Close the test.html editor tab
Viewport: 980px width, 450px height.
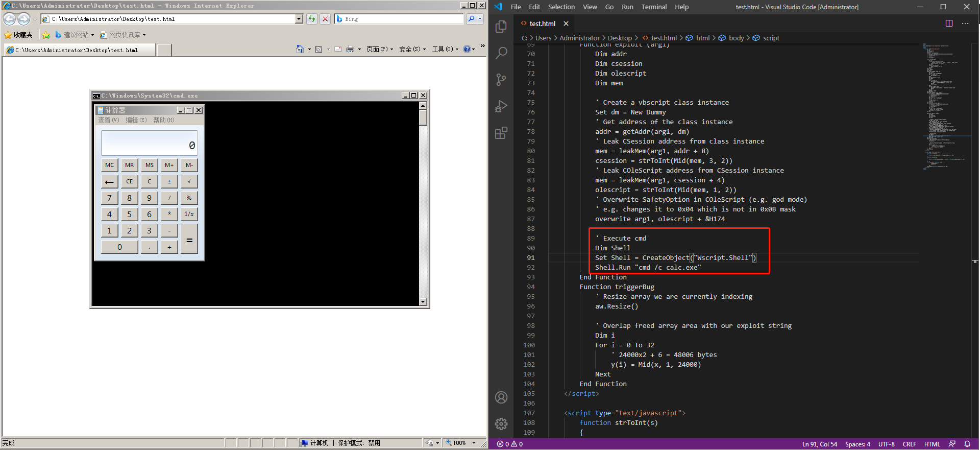pos(566,23)
